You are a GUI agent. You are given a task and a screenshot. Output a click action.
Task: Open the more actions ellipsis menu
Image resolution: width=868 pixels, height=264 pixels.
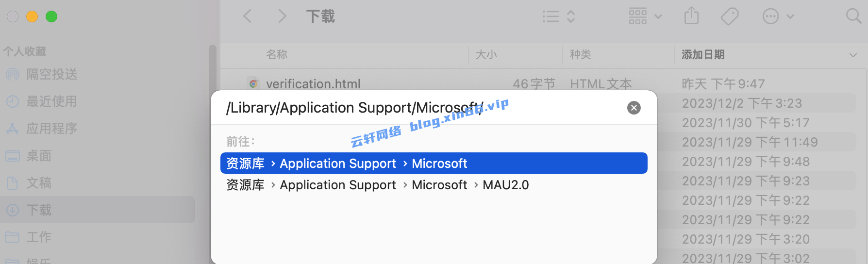tap(778, 16)
